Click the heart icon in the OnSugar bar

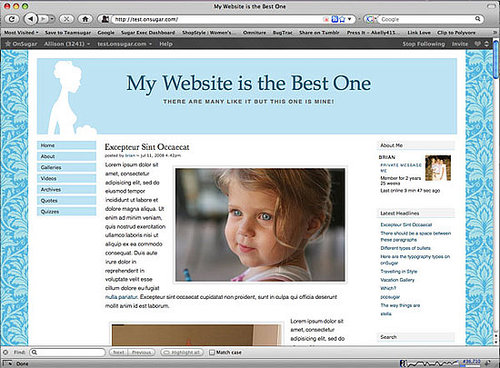(478, 44)
